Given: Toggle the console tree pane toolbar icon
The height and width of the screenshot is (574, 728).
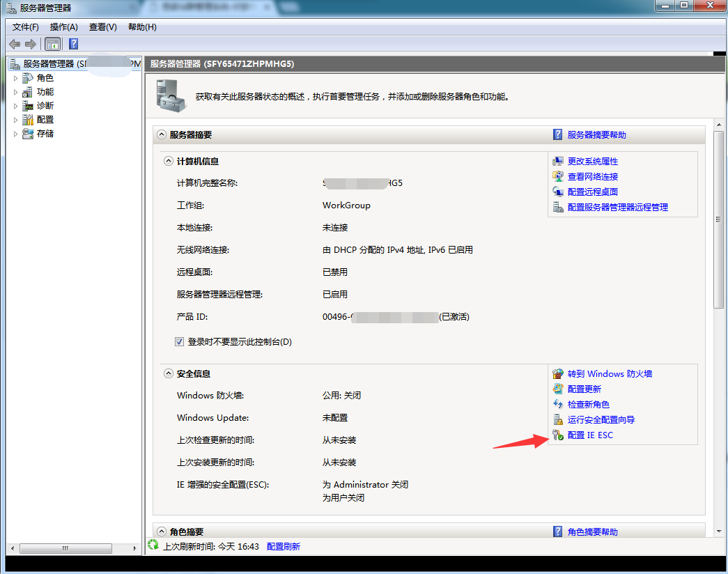Looking at the screenshot, I should 52,44.
